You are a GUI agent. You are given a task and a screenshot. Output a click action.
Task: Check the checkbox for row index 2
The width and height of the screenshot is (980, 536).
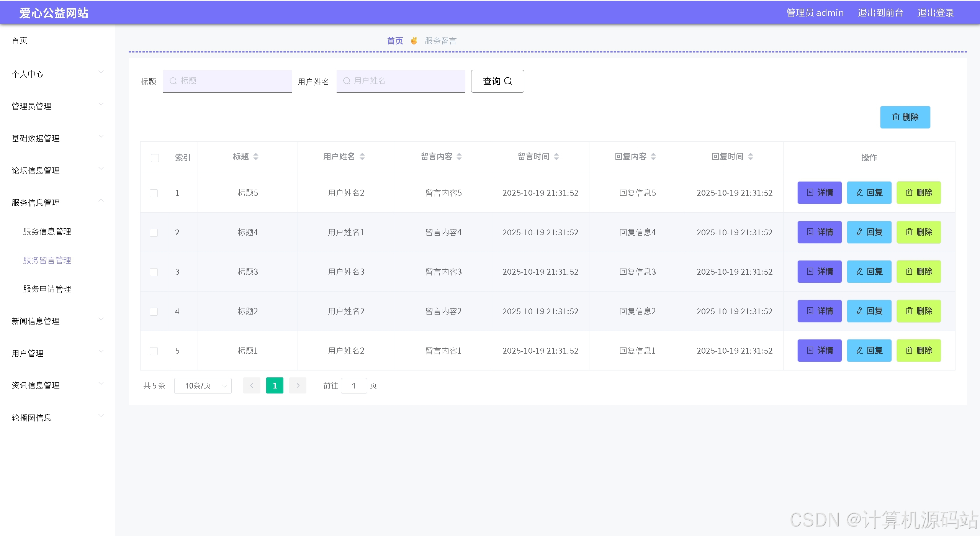point(154,233)
